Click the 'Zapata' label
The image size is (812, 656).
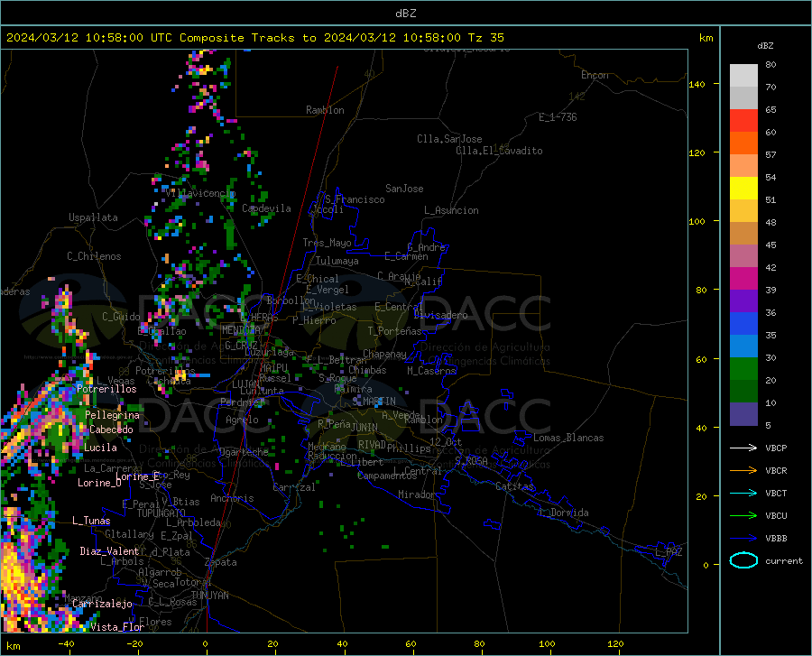pyautogui.click(x=221, y=562)
